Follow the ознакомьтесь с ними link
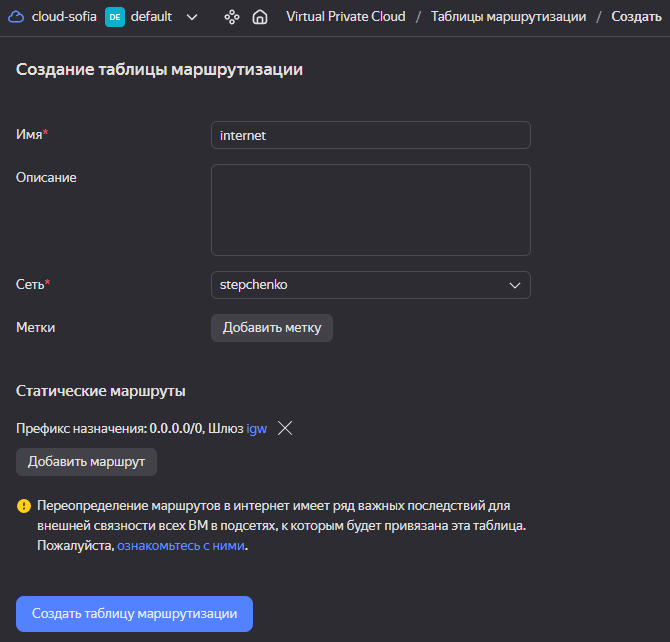Viewport: 670px width, 642px height. tap(181, 546)
